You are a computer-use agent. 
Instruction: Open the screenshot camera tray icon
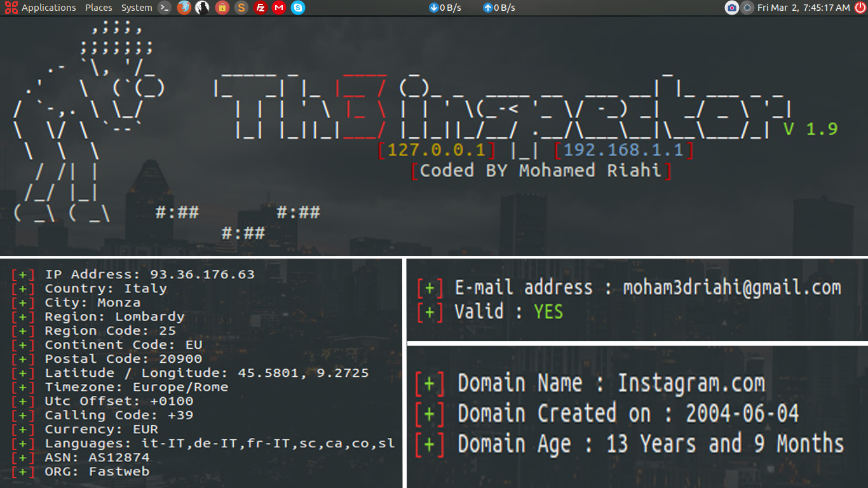tap(732, 8)
